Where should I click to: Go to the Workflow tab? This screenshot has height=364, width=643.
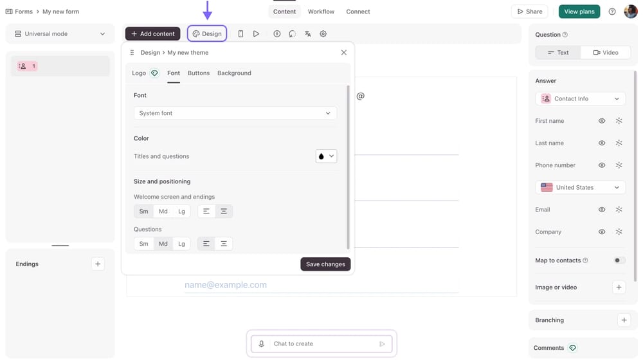point(321,12)
